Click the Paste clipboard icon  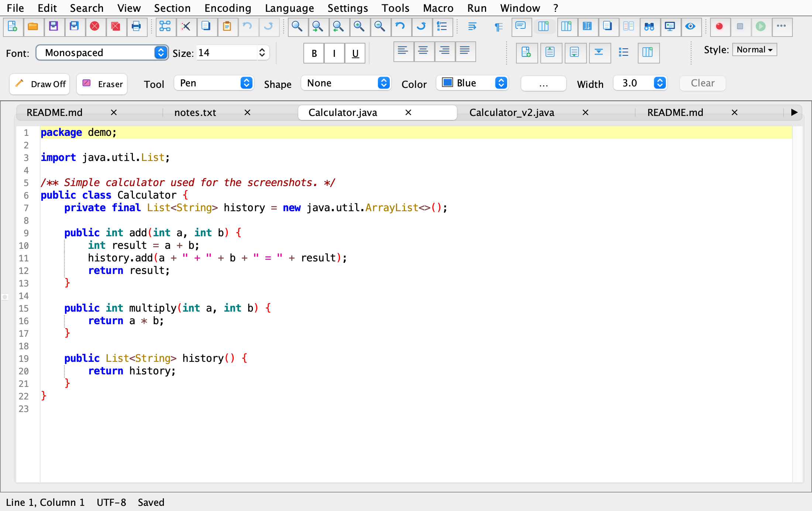227,27
